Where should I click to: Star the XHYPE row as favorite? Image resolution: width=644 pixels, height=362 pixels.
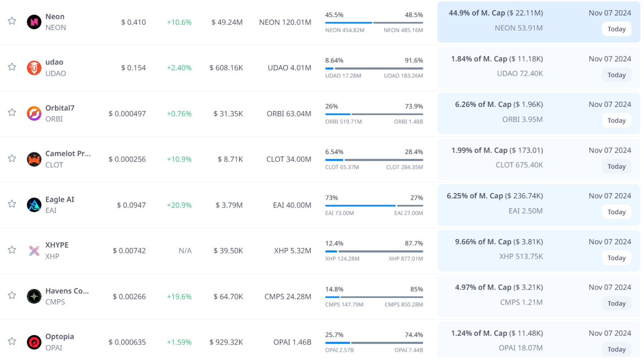pyautogui.click(x=12, y=250)
